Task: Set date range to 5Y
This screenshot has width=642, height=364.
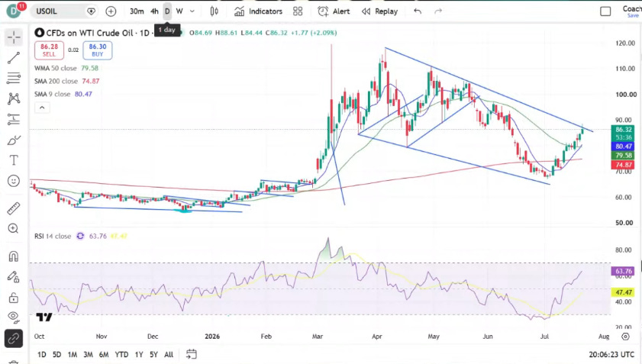Action: point(153,355)
